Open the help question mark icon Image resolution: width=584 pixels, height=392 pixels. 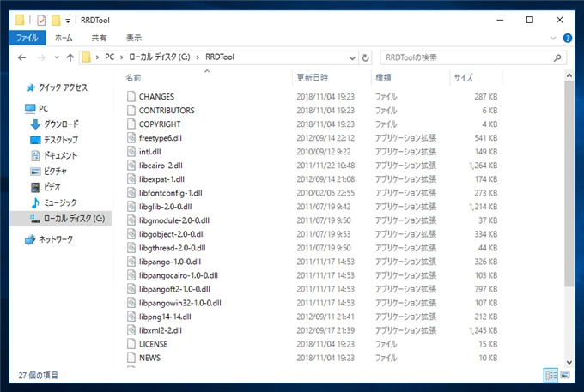(x=568, y=38)
